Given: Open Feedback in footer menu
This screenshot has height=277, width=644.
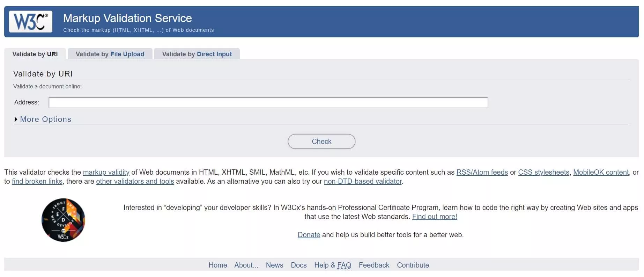Looking at the screenshot, I should click(374, 265).
